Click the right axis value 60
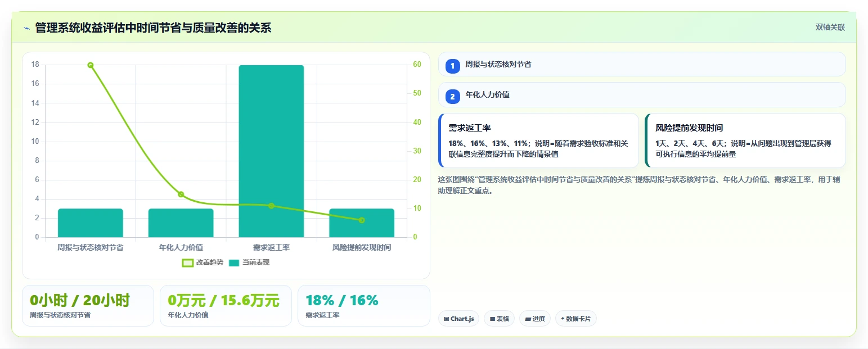The image size is (868, 349). click(x=417, y=65)
